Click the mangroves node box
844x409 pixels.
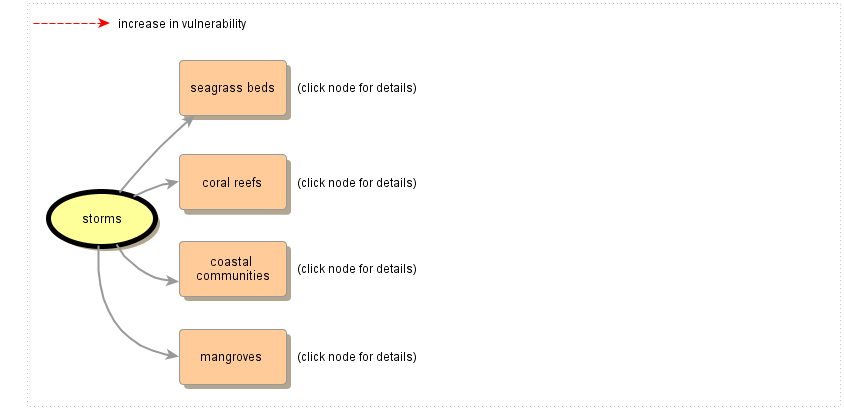[x=233, y=356]
